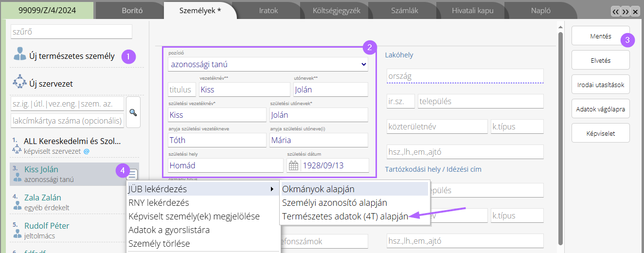This screenshot has width=644, height=253.
Task: Click the Lakóhely ország field
Action: pyautogui.click(x=465, y=76)
